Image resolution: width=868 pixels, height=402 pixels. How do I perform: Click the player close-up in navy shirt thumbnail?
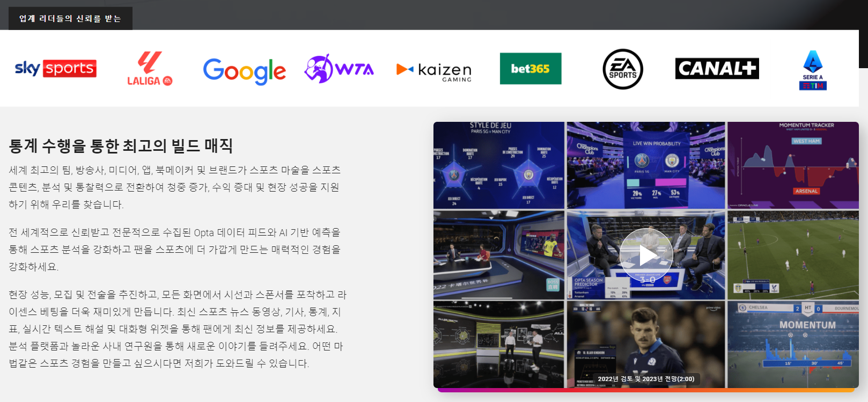tap(646, 345)
